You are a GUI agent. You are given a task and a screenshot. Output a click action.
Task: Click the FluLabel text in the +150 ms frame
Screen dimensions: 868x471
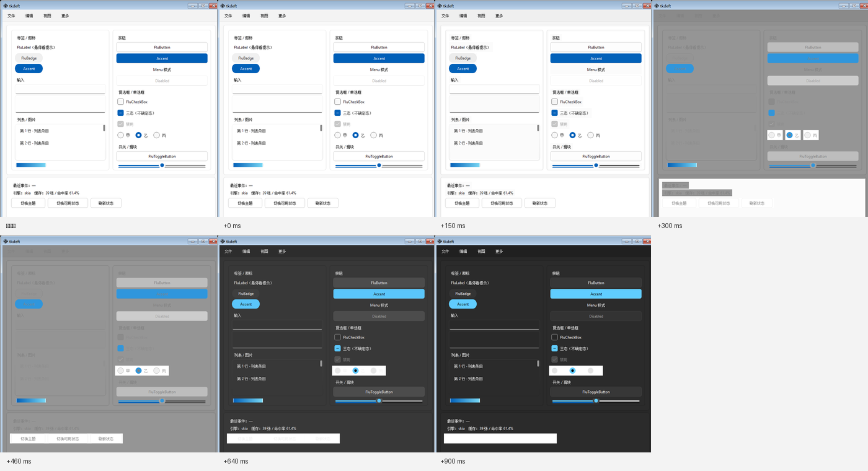[x=470, y=47]
